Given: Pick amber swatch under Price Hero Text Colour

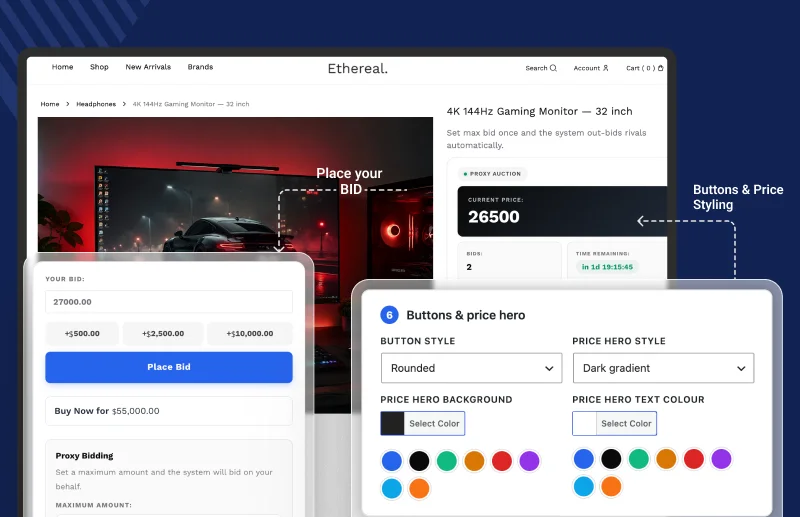Looking at the screenshot, I should tap(666, 459).
